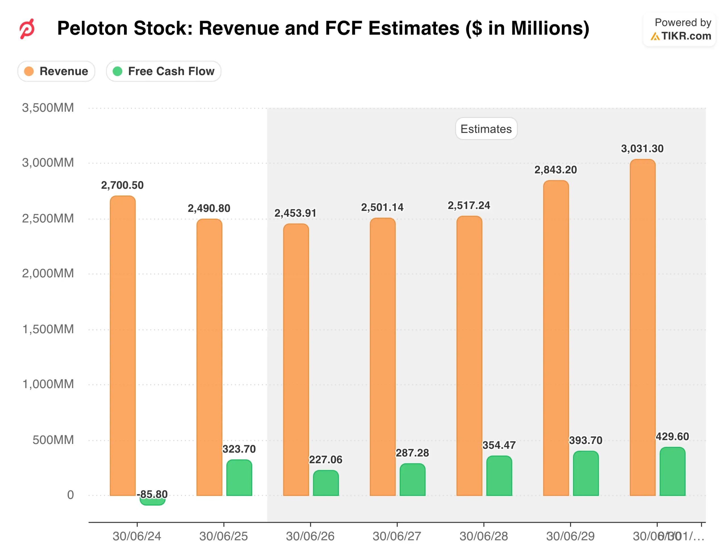The height and width of the screenshot is (560, 728).
Task: Click the 30/06/27 axis label
Action: pos(397,536)
